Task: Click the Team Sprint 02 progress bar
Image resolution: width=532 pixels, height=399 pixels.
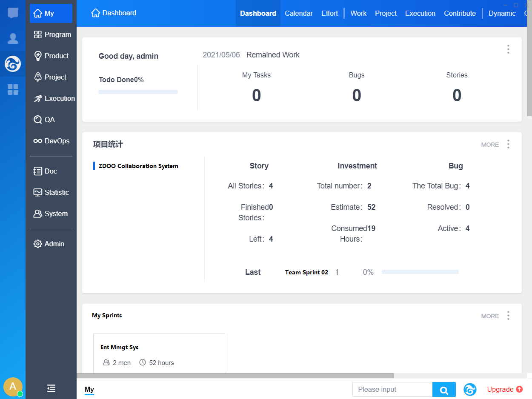Action: point(420,272)
